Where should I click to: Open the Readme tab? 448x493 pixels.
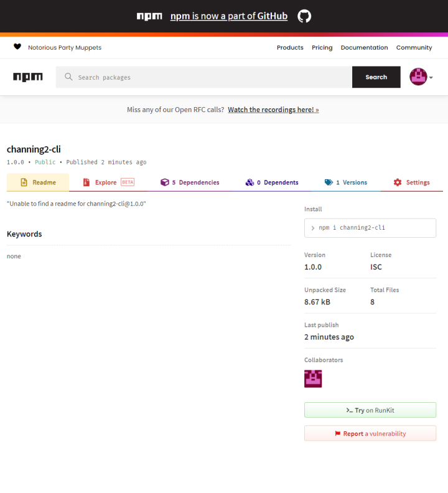(38, 182)
